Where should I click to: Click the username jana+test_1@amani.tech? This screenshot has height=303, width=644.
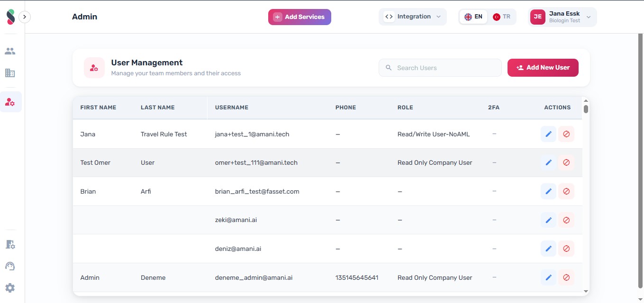coord(252,134)
